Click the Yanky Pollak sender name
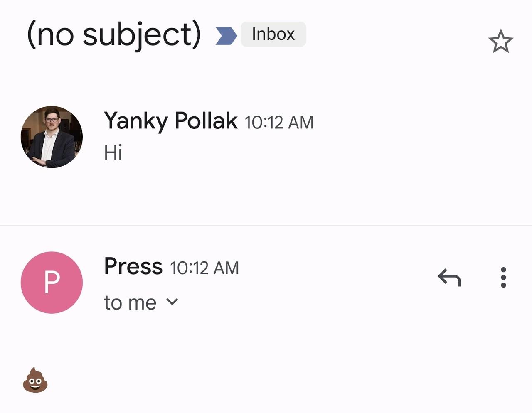 pos(170,121)
